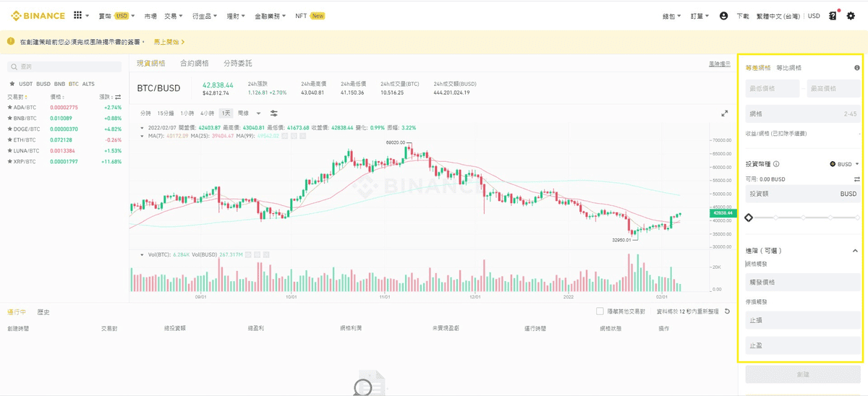The image size is (868, 396).
Task: Favorite the ADA/BTC pair star
Action: (10, 108)
